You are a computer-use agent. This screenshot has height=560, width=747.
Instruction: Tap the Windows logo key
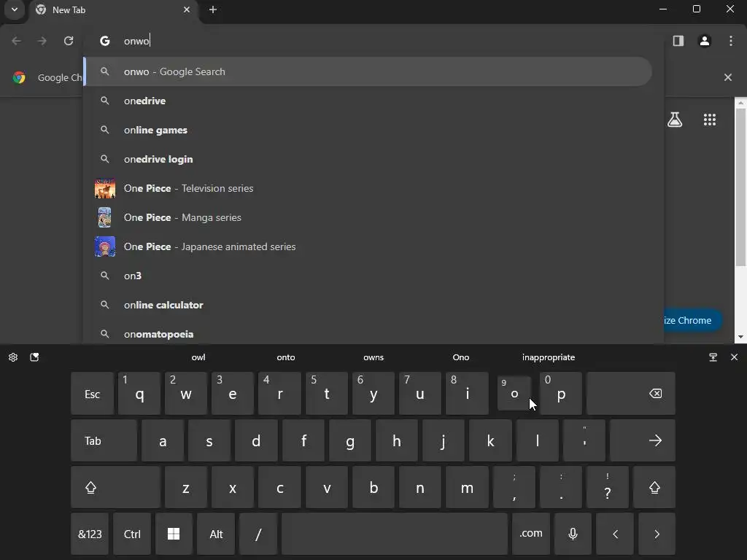[174, 534]
